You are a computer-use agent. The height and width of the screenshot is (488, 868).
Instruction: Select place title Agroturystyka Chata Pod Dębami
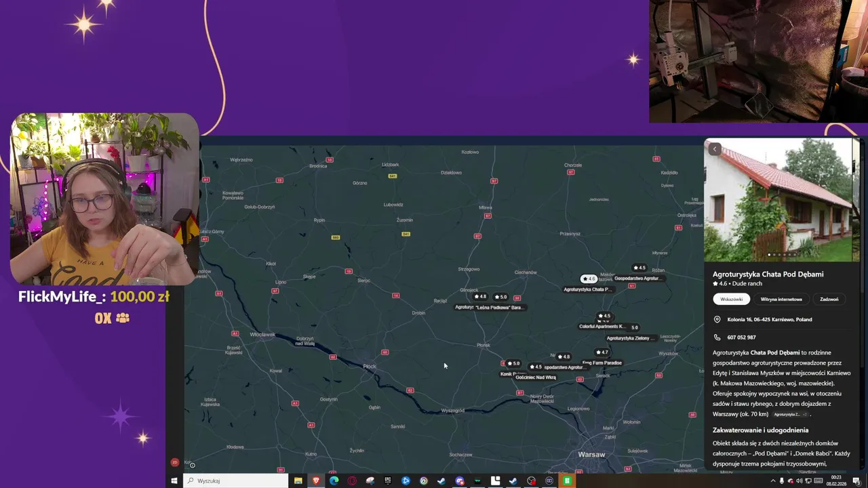coord(768,274)
